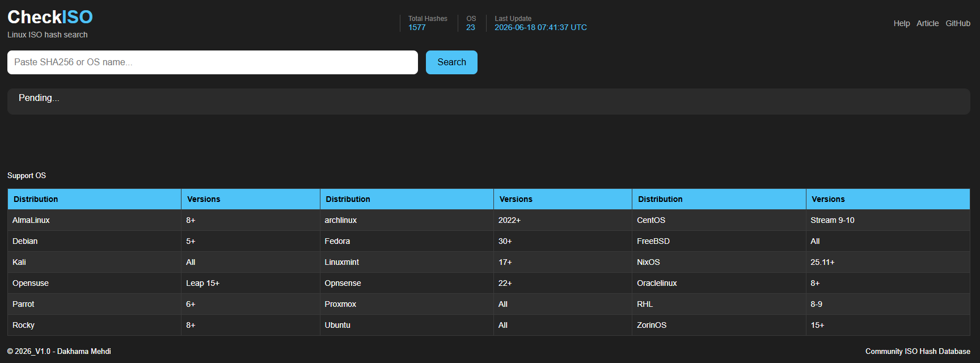980x363 pixels.
Task: Open the Help link
Action: (x=902, y=23)
